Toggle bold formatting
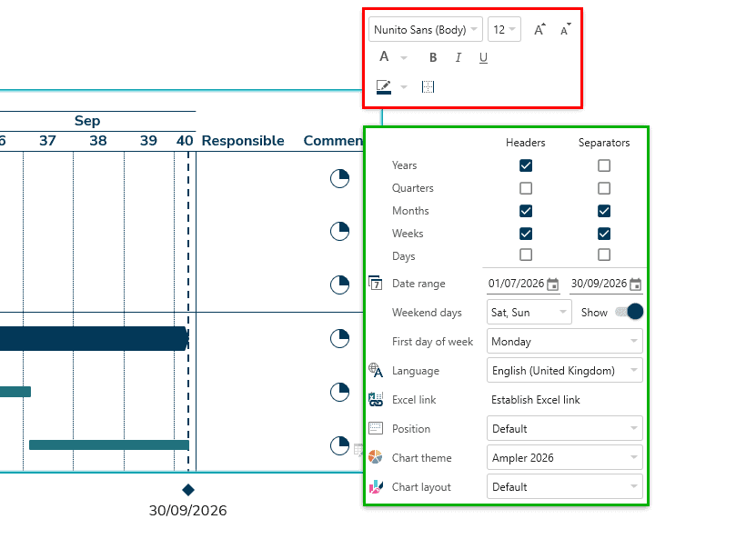Viewport: 756px width, 539px height. (433, 58)
